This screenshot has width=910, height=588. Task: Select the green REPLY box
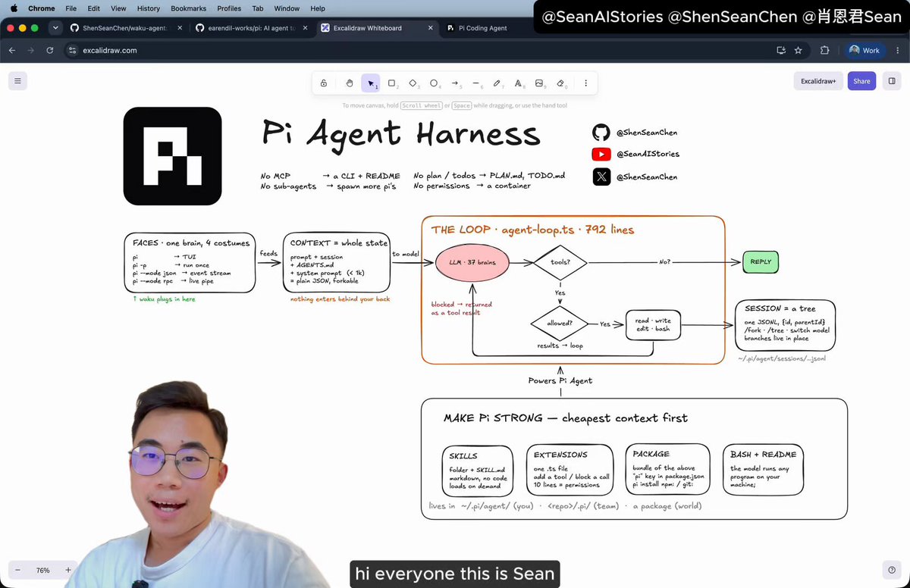[761, 262]
